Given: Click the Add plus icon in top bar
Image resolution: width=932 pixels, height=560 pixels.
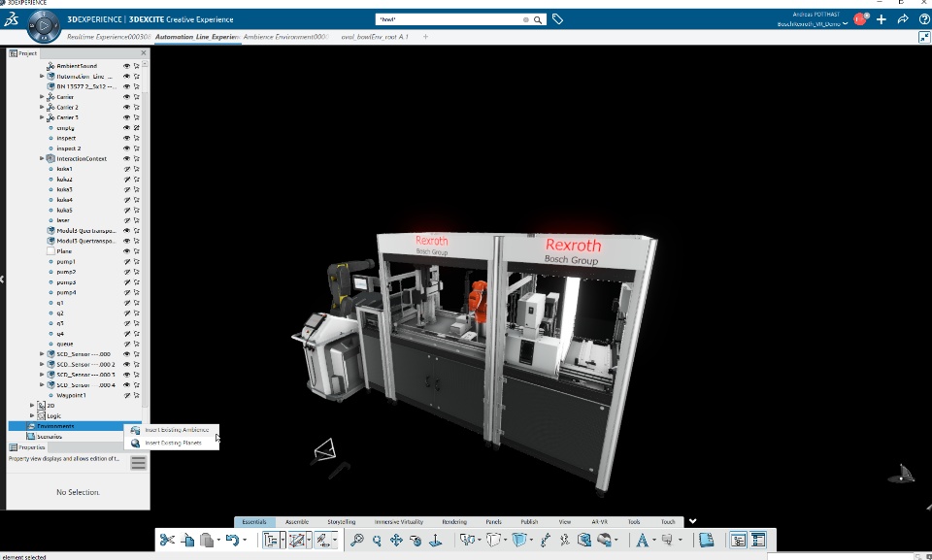Looking at the screenshot, I should [882, 19].
